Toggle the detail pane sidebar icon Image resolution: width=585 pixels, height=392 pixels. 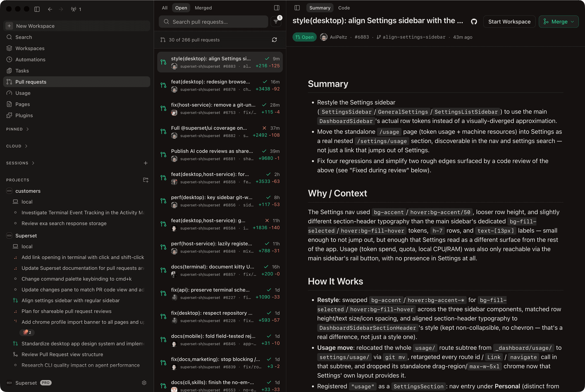(297, 8)
